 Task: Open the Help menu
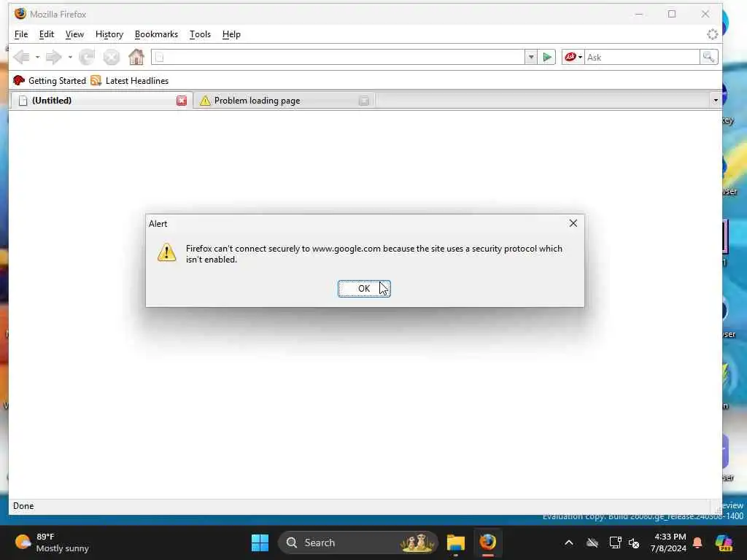pos(231,34)
